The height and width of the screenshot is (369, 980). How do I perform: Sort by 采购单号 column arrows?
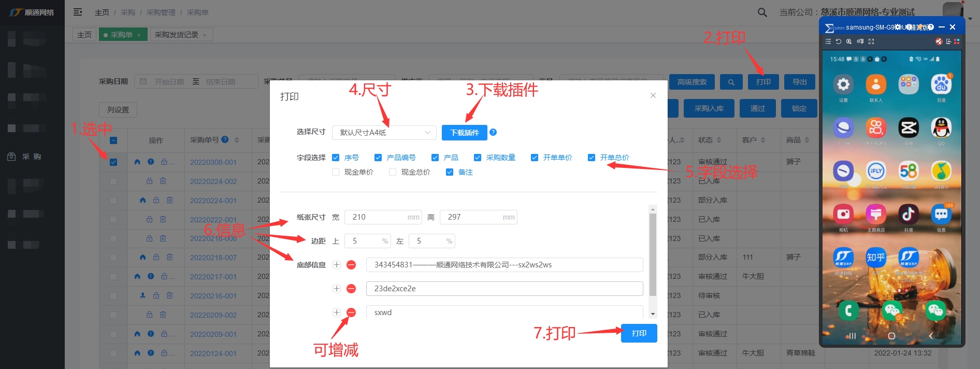pos(237,140)
